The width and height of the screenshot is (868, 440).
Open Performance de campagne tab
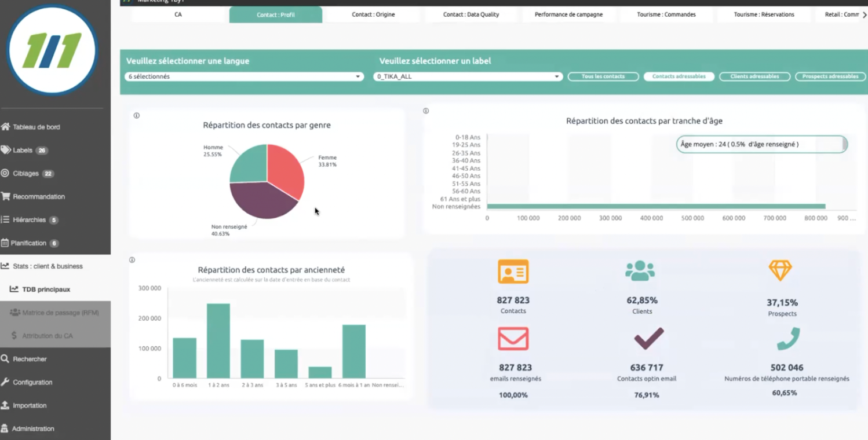point(568,14)
